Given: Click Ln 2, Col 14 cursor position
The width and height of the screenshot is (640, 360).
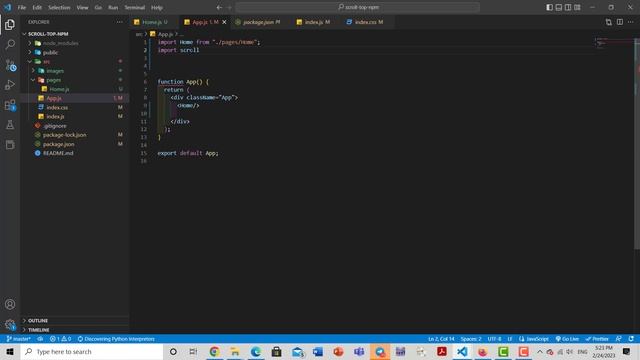Looking at the screenshot, I should pos(441,339).
